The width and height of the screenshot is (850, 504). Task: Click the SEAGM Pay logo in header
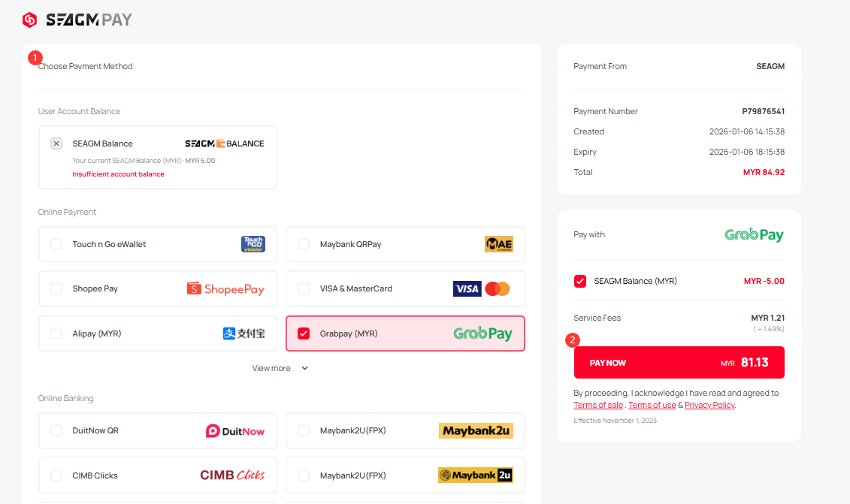[x=77, y=20]
